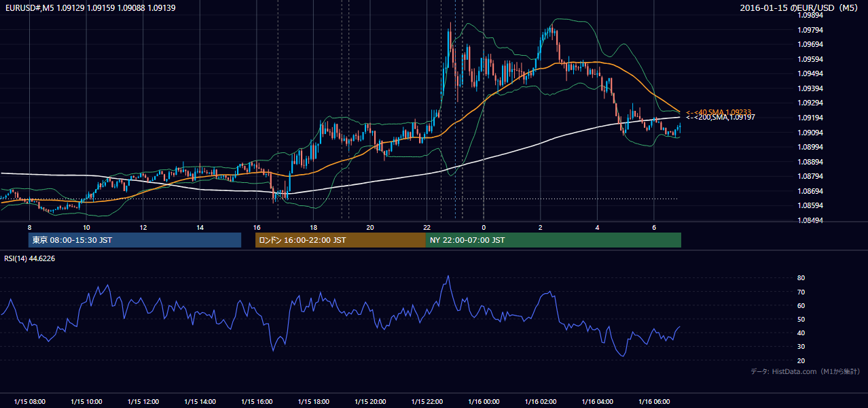Click hour tick 12 under the price chart

[143, 227]
